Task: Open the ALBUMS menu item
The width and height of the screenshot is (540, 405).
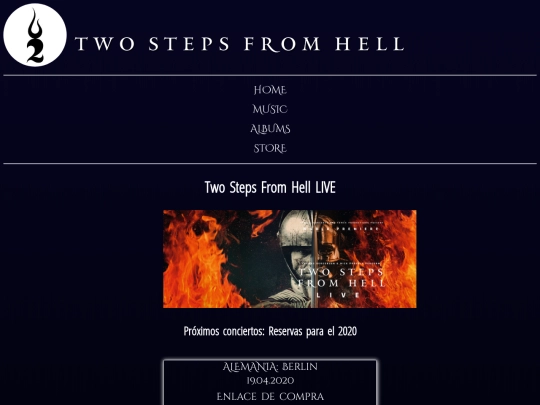Action: (270, 129)
